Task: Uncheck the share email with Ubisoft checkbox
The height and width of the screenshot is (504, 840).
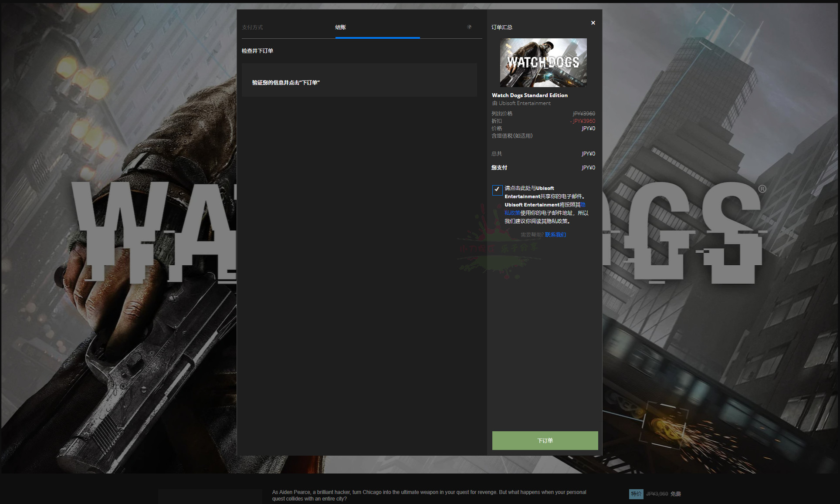Action: (x=497, y=189)
